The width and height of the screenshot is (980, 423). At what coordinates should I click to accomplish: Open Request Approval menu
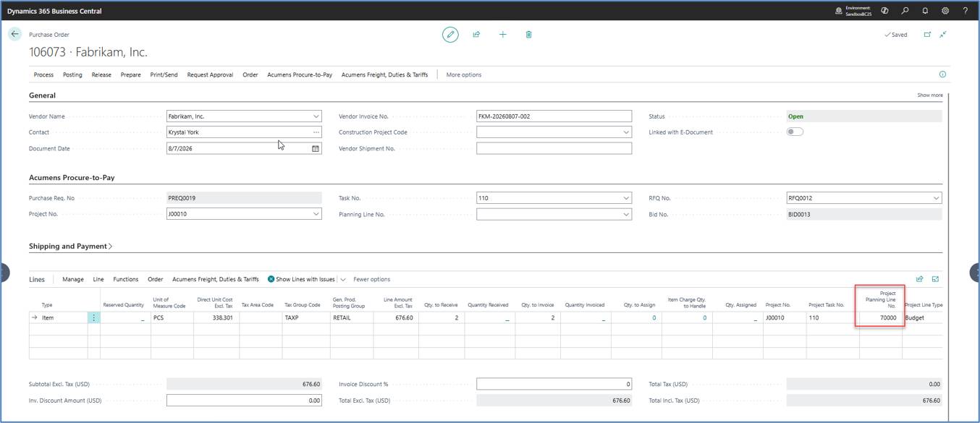tap(210, 74)
